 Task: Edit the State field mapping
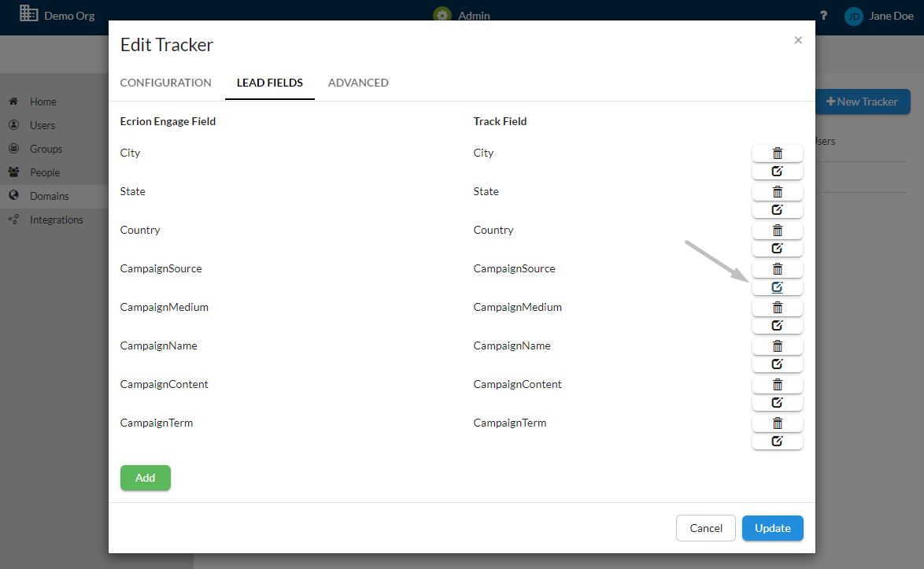[778, 209]
